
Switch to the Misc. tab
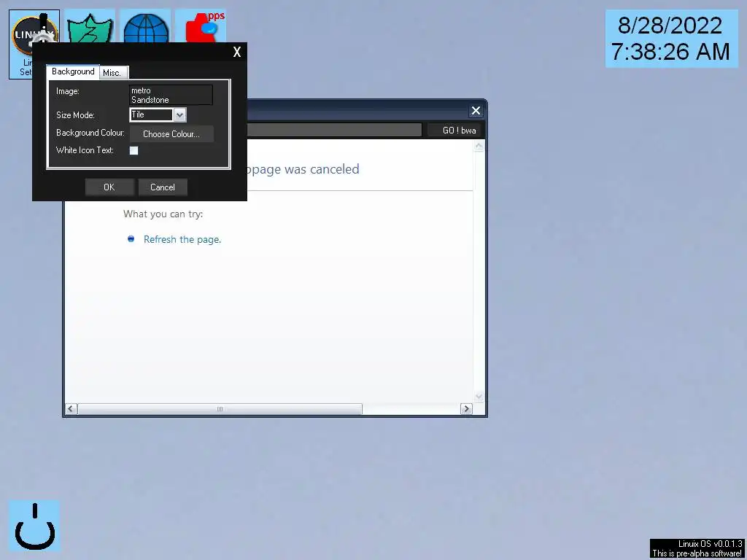(x=114, y=73)
